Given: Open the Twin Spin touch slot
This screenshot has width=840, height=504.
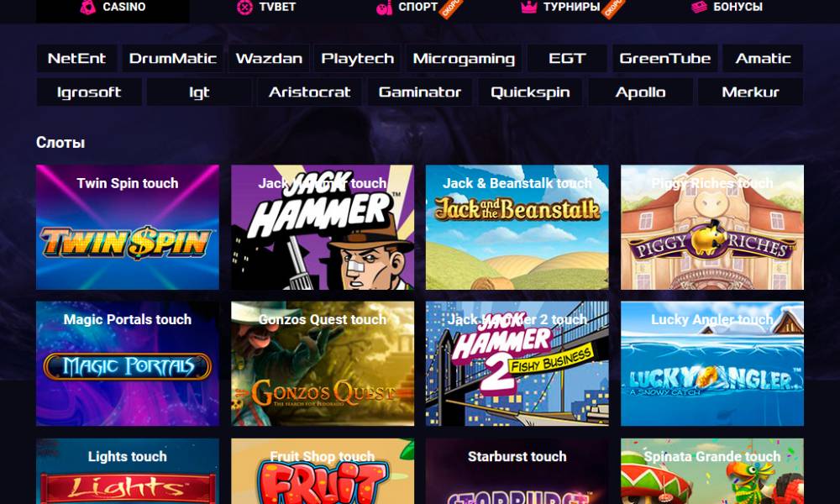Looking at the screenshot, I should [x=128, y=227].
